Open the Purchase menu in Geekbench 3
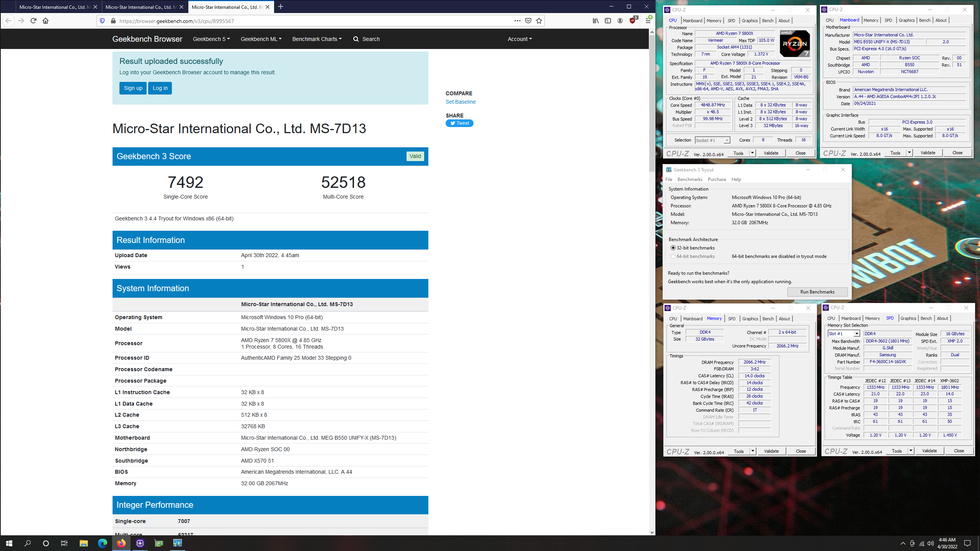The image size is (980, 551). coord(717,179)
